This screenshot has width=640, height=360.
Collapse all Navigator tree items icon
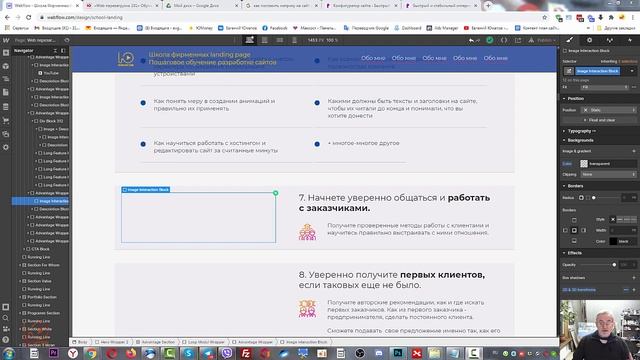tap(55, 51)
